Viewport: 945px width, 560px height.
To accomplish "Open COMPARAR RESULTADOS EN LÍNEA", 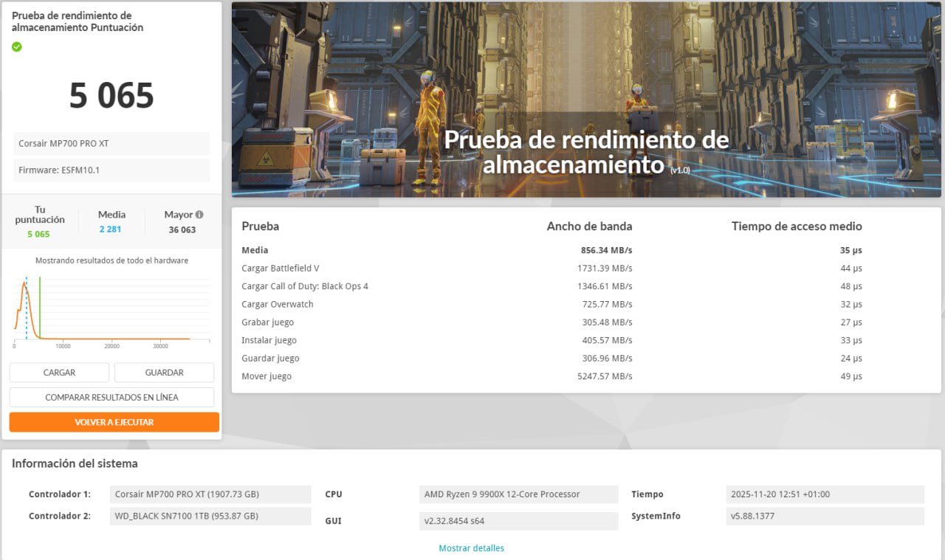I will (111, 397).
